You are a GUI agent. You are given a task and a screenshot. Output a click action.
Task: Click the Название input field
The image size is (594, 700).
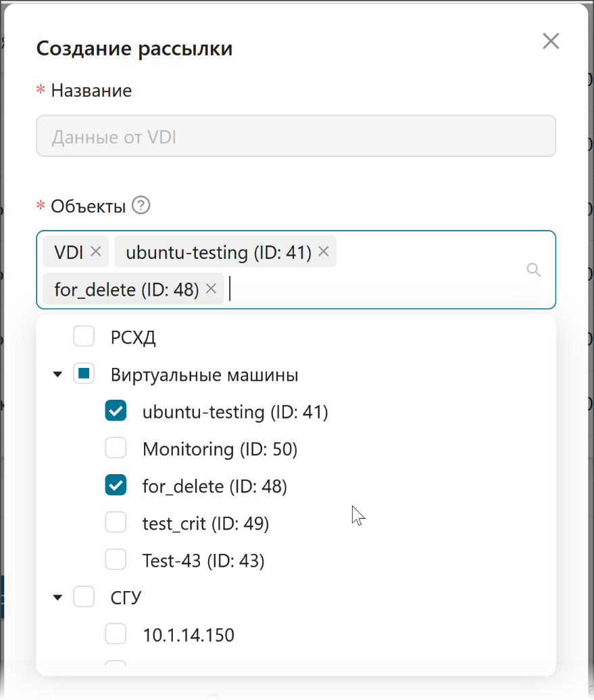coord(296,136)
